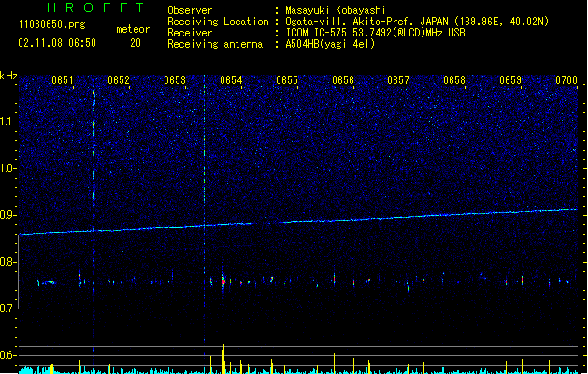Click the Observer label
This screenshot has height=374, width=588.
[190, 10]
